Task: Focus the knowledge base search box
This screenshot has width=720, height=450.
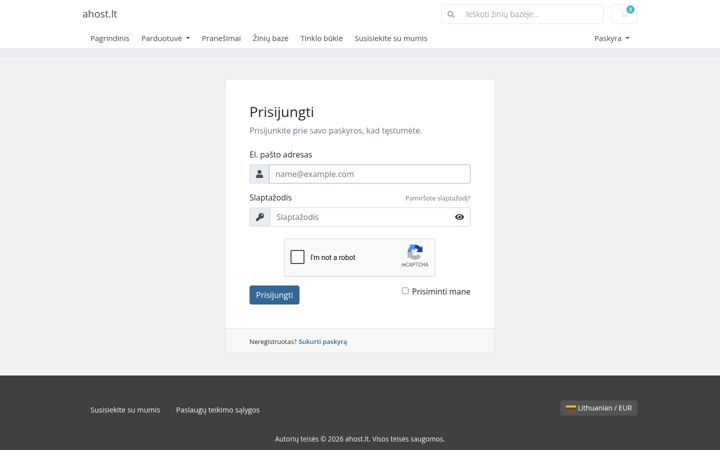Action: point(532,14)
